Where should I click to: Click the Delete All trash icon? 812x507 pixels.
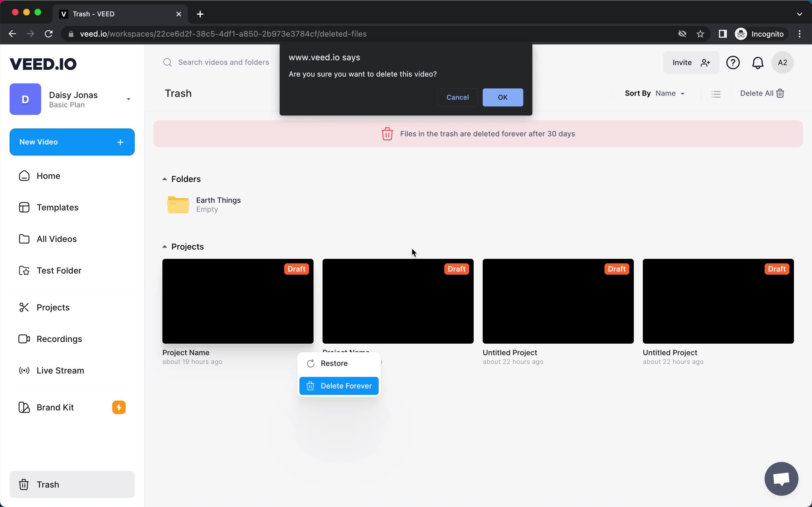click(x=780, y=94)
